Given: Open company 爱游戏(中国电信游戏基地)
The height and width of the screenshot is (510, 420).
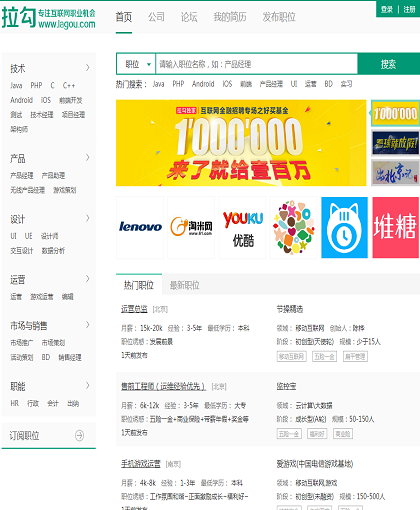Looking at the screenshot, I should [x=315, y=464].
